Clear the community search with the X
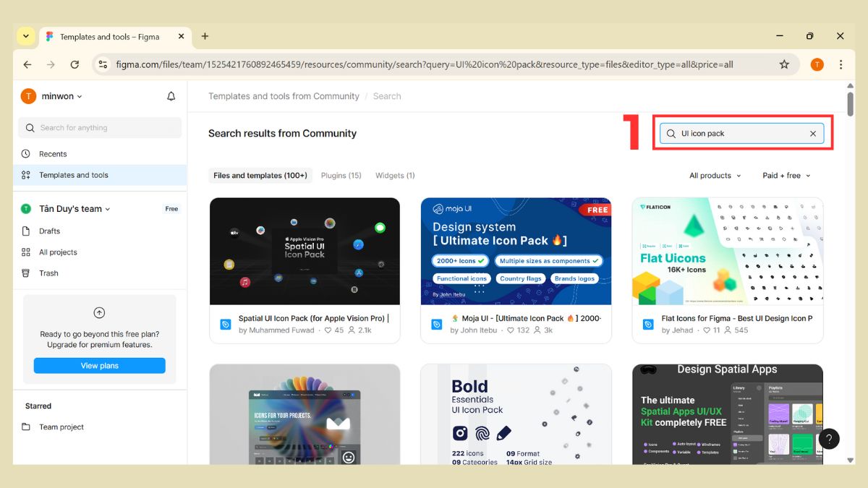 coord(813,134)
